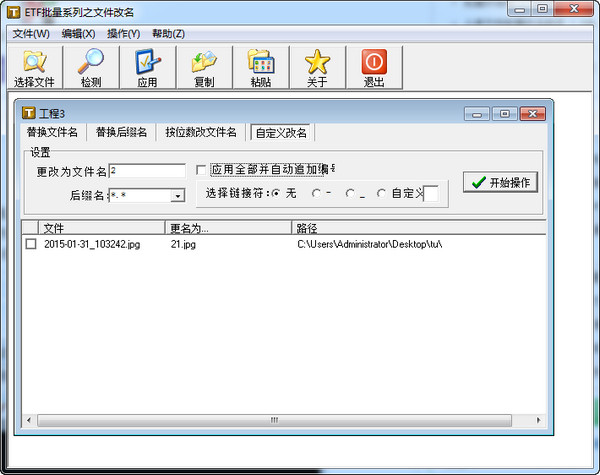The width and height of the screenshot is (600, 475).
Task: Check the box for 2015-01-31_103242.jpg
Action: 31,244
